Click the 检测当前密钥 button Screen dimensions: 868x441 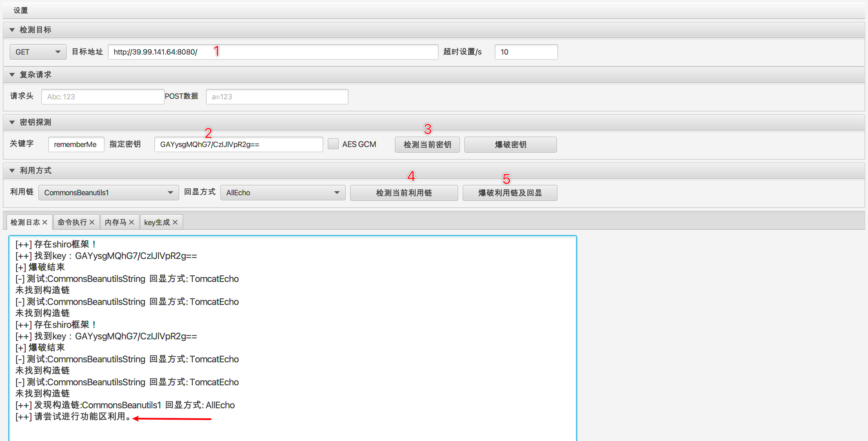pos(427,145)
